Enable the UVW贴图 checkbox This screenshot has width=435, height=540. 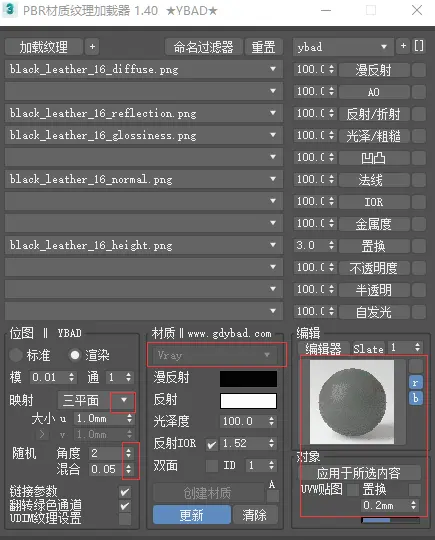pos(352,489)
